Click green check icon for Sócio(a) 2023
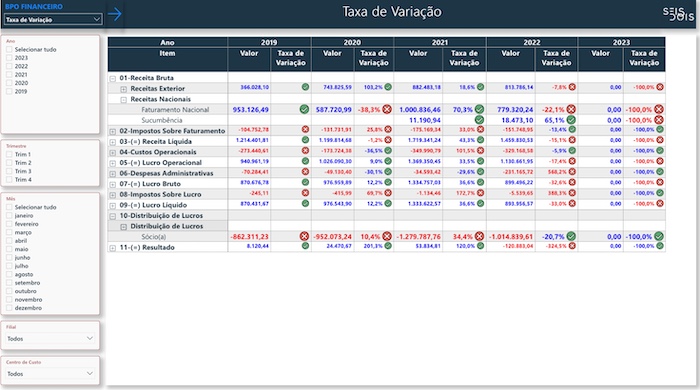The image size is (700, 390). 659,236
